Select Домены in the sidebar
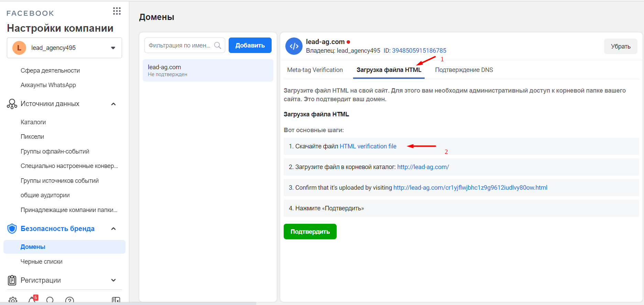This screenshot has height=305, width=644. (x=64, y=247)
